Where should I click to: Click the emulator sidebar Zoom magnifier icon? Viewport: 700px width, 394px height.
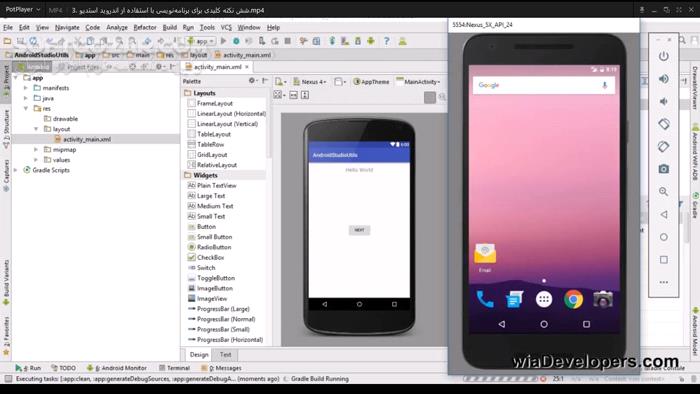[x=664, y=191]
